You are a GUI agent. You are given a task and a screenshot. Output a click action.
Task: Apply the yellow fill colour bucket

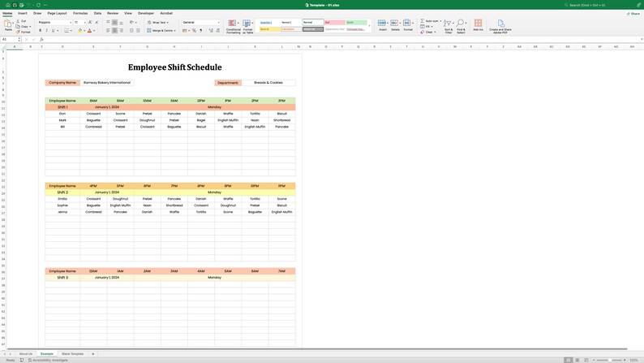click(80, 30)
